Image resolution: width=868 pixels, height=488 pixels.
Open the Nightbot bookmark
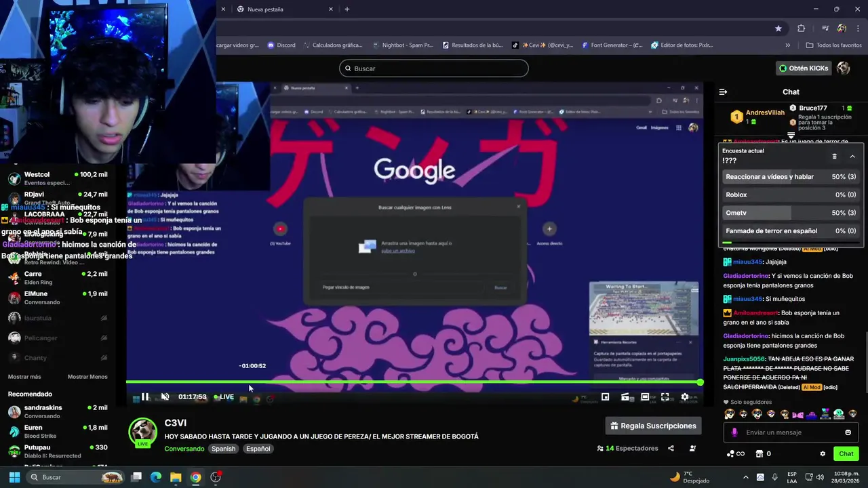(403, 45)
